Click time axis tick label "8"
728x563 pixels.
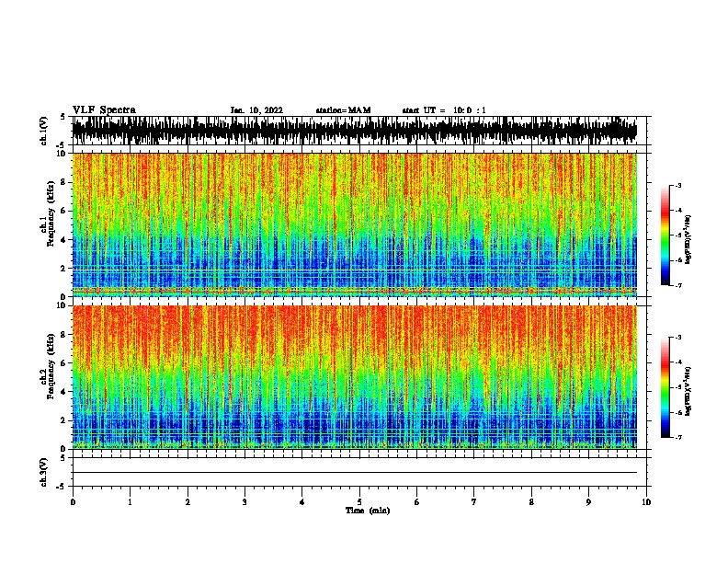(531, 501)
